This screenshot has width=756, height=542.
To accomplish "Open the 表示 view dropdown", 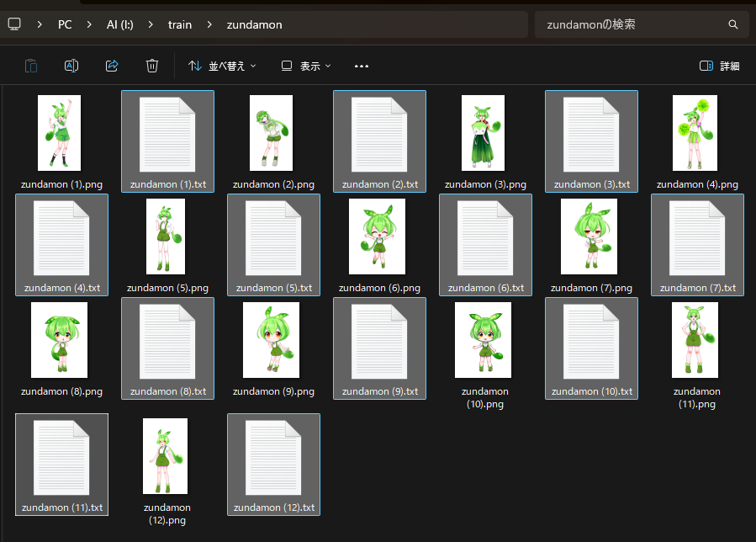I will click(306, 66).
